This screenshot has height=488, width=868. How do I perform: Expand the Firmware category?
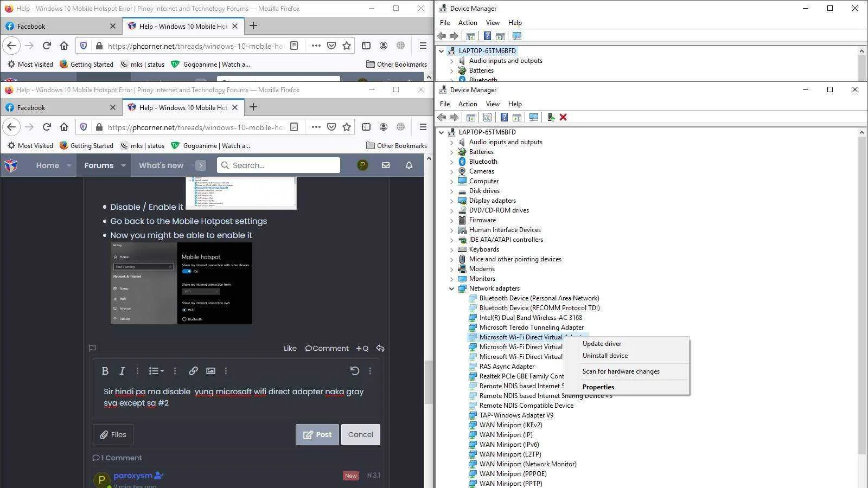coord(451,220)
